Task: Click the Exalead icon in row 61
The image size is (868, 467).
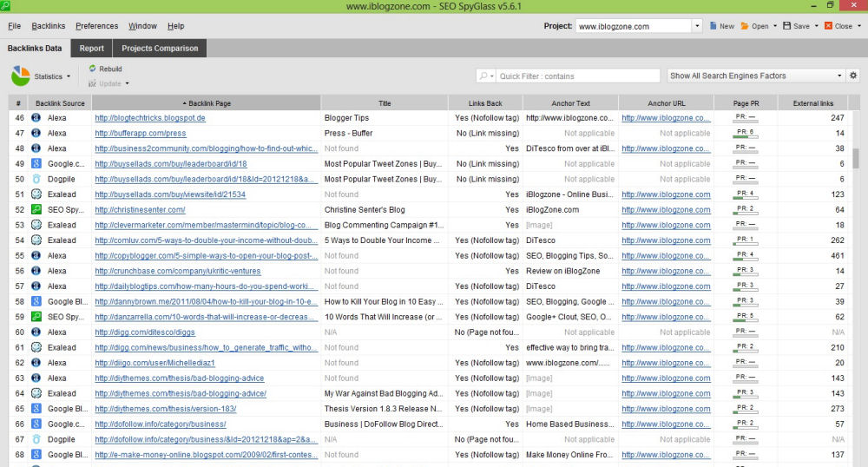Action: 36,347
